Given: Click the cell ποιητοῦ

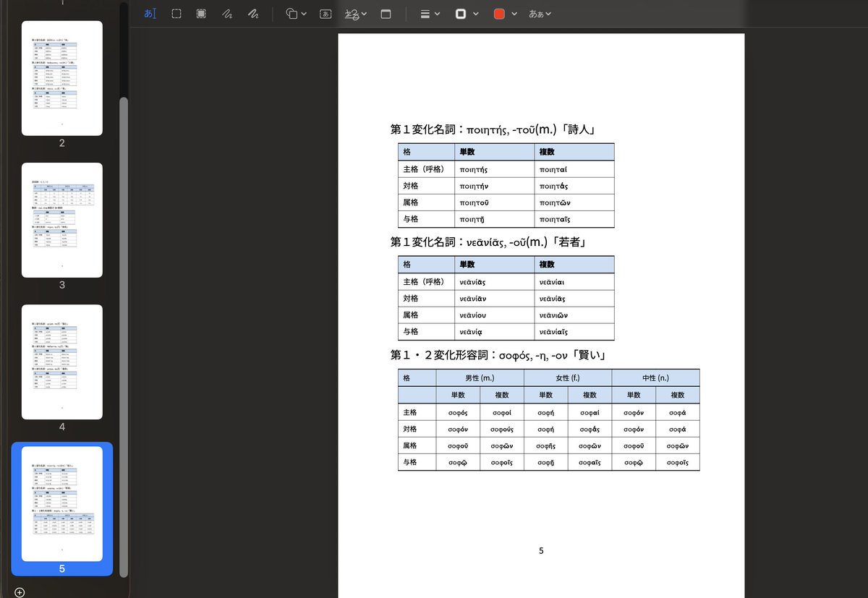Looking at the screenshot, I should tap(494, 202).
